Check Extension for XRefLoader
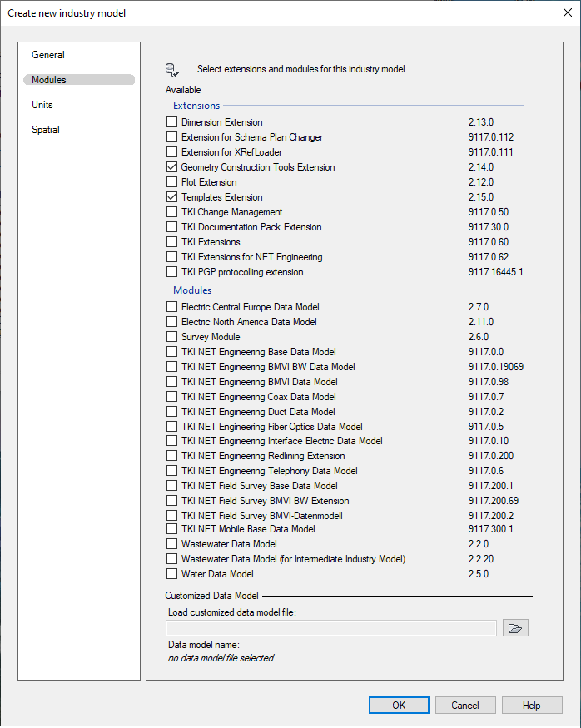 (x=171, y=151)
